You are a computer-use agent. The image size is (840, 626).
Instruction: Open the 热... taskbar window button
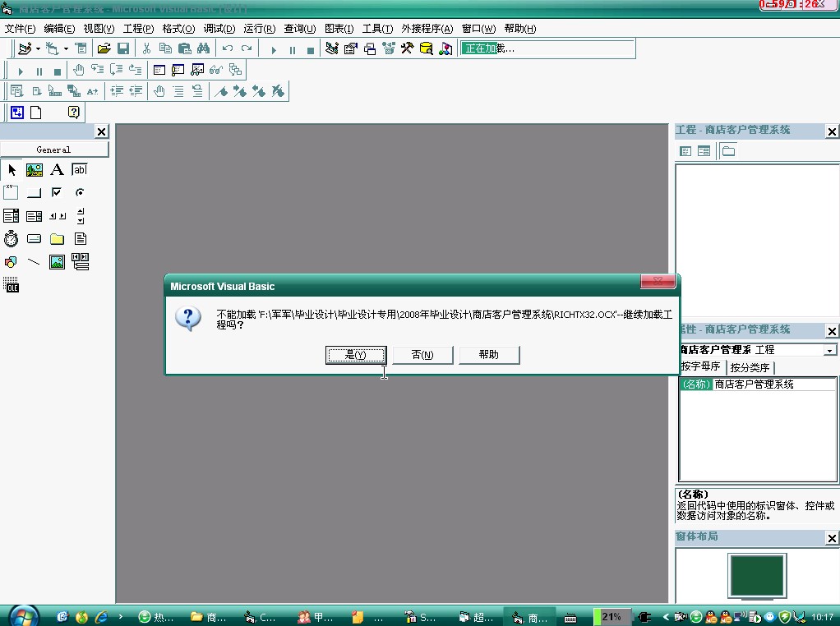156,617
